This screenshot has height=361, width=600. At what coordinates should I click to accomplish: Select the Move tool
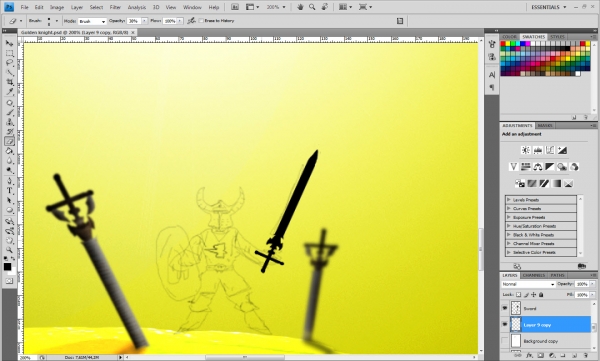tap(9, 43)
